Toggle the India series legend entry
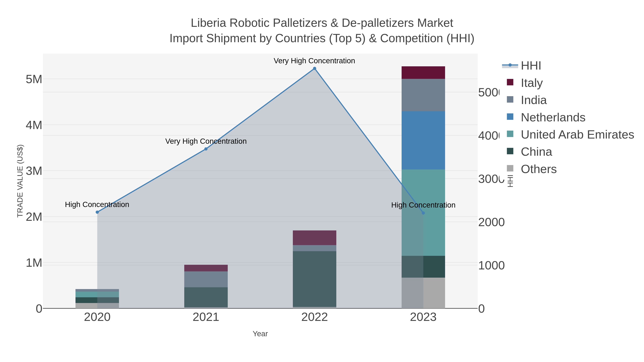The width and height of the screenshot is (644, 362). 526,100
